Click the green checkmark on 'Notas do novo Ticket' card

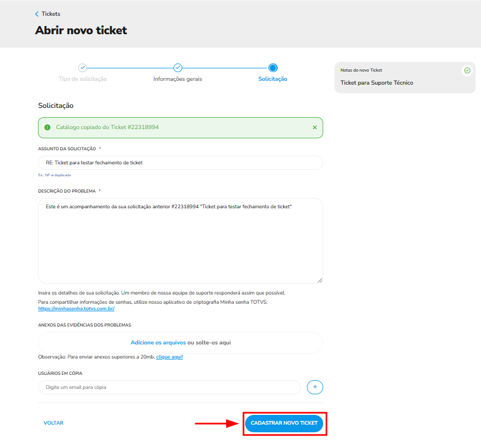(467, 71)
